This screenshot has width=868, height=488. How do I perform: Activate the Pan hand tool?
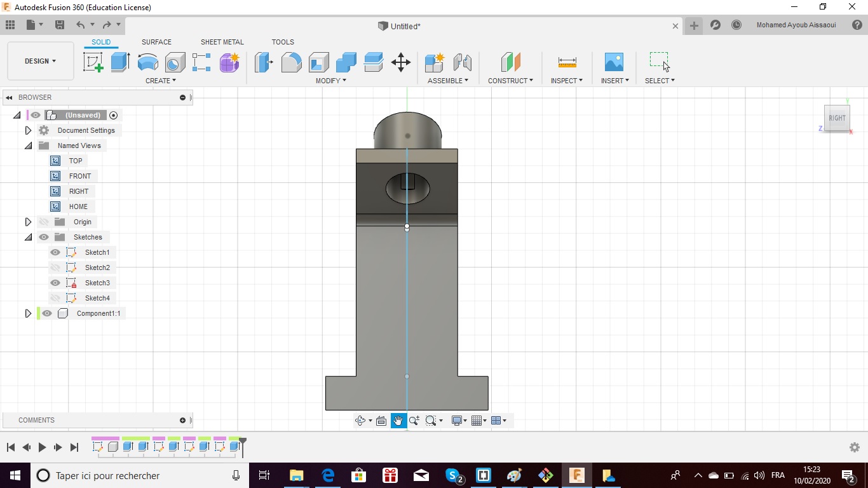pos(398,421)
